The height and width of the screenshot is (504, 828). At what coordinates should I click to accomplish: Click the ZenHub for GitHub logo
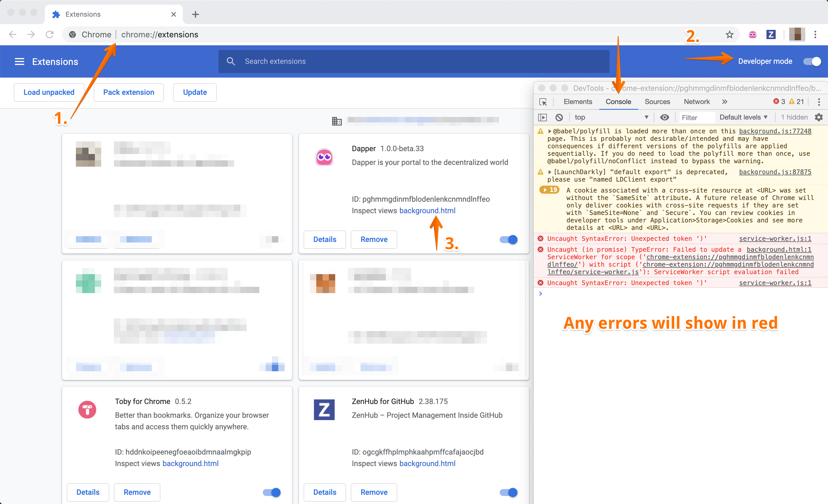pos(324,410)
